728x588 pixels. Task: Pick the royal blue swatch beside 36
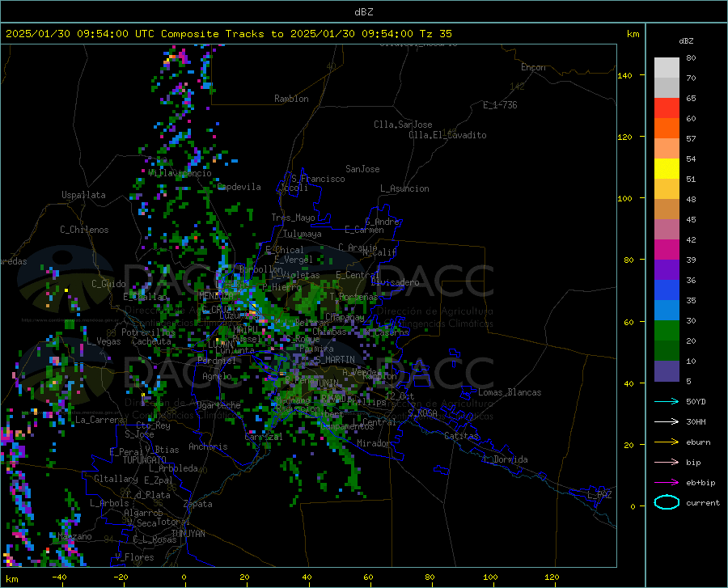coord(667,290)
